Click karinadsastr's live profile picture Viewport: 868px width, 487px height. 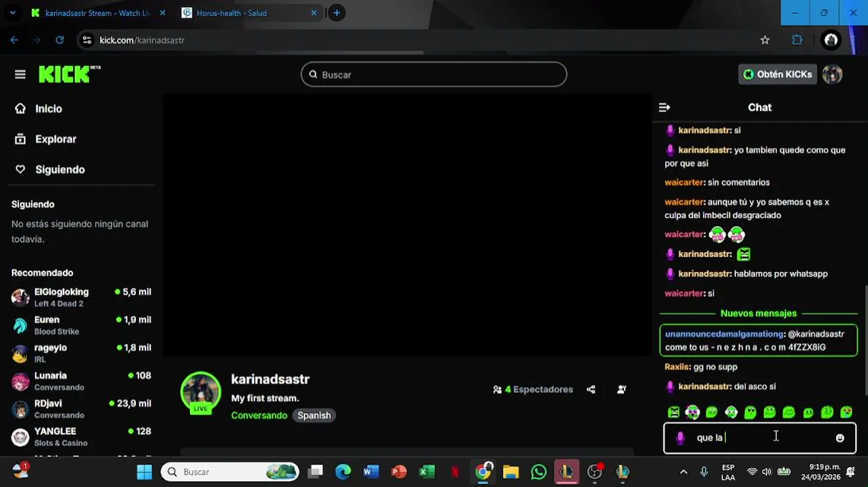(201, 392)
